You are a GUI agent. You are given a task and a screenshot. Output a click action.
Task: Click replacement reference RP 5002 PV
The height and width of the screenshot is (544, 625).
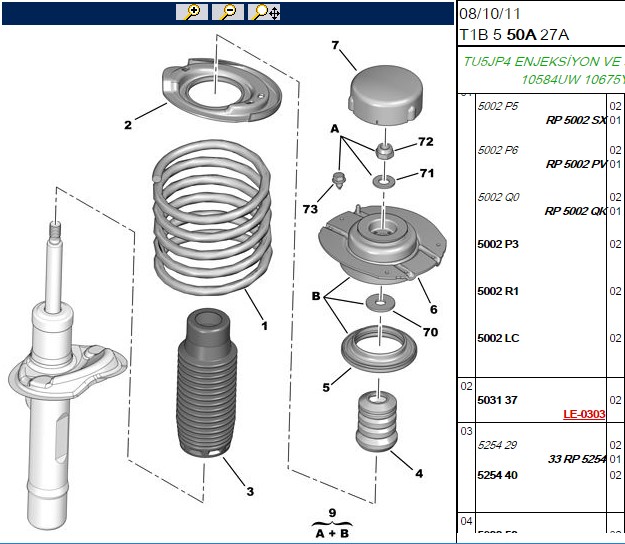pos(576,164)
